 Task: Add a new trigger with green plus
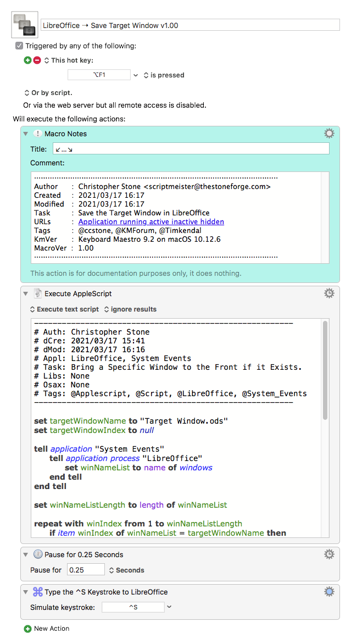tap(27, 60)
